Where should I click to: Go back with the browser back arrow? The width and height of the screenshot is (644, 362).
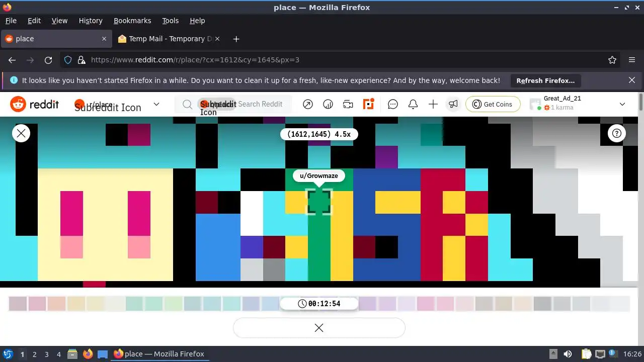[x=12, y=60]
